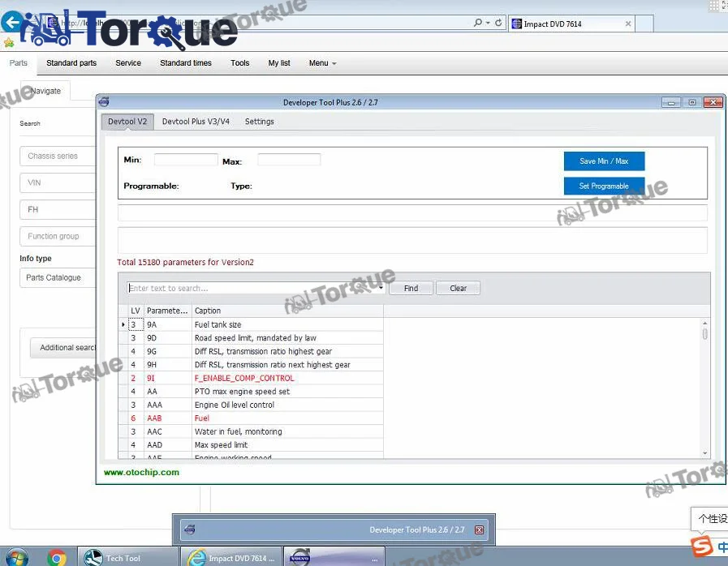This screenshot has height=566, width=728.
Task: Open the Parts Catalogue info type dropdown
Action: point(58,277)
